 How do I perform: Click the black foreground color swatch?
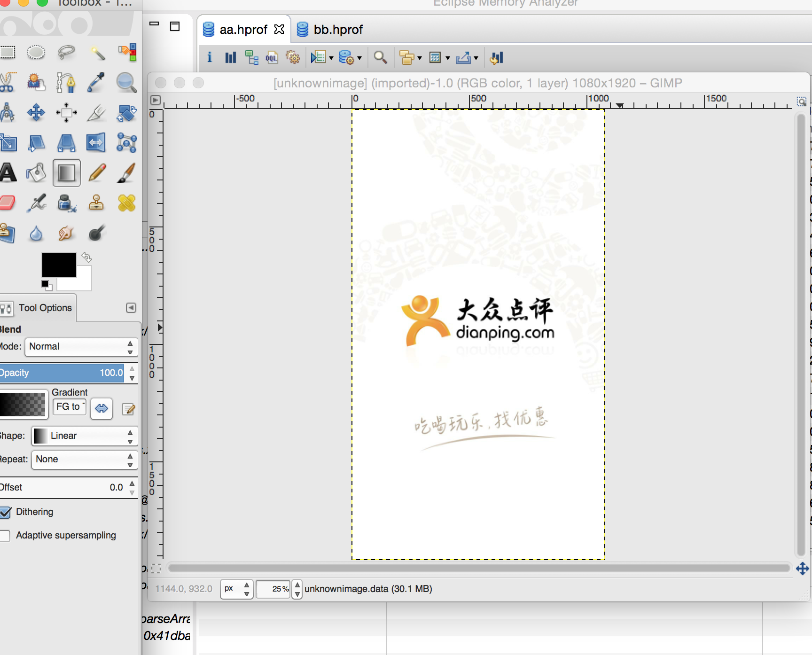(x=59, y=265)
